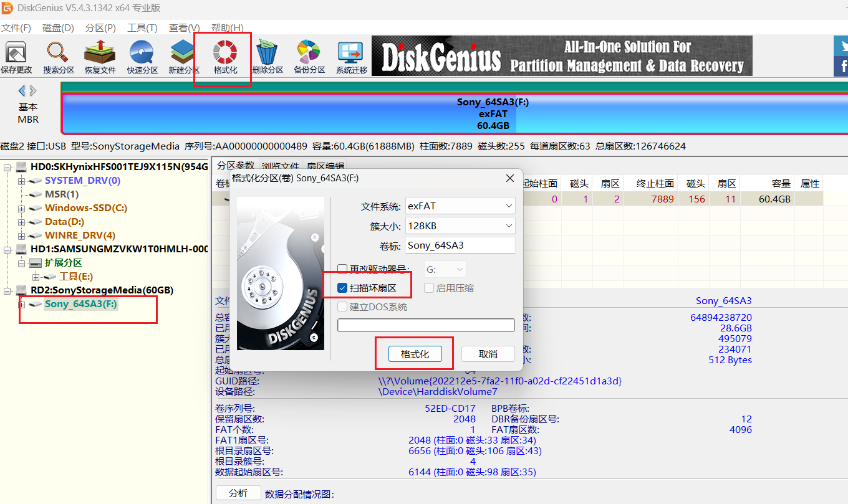848x504 pixels.
Task: Open the System Migration (系统迁移) tool
Action: (x=351, y=57)
